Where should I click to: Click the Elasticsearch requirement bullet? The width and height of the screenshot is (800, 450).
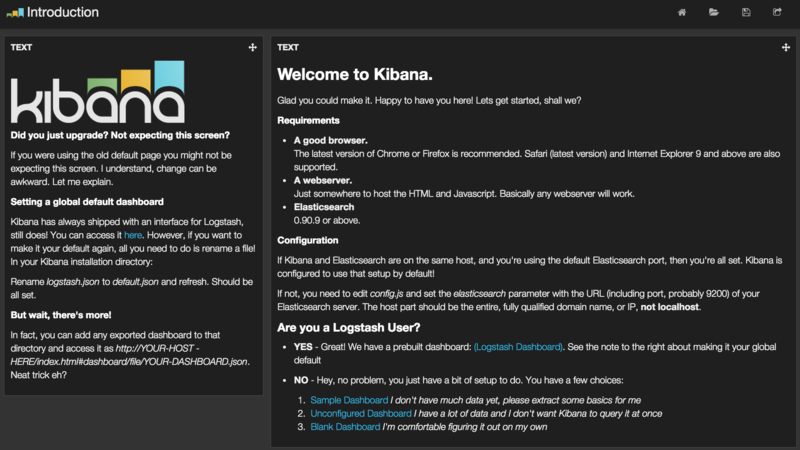point(324,207)
